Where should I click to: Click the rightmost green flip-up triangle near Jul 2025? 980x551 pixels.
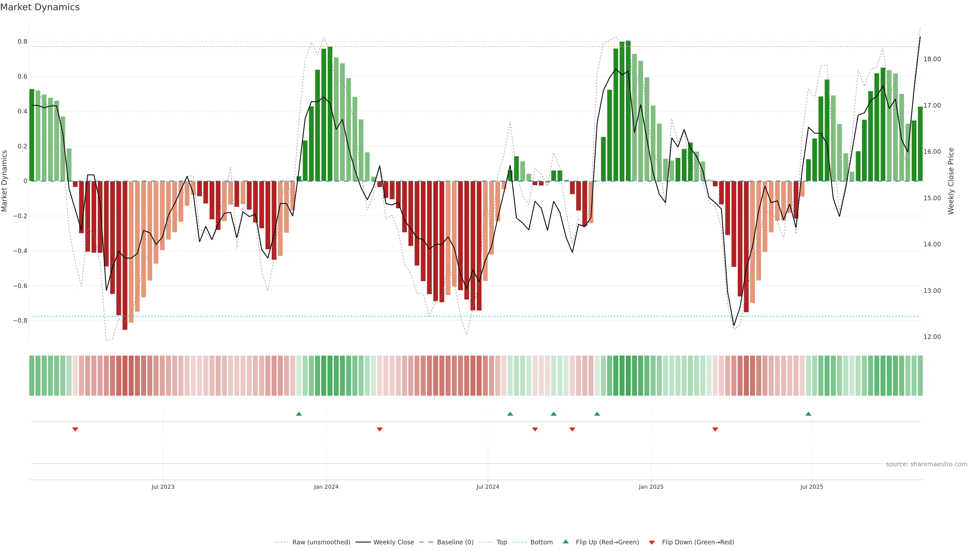tap(808, 414)
